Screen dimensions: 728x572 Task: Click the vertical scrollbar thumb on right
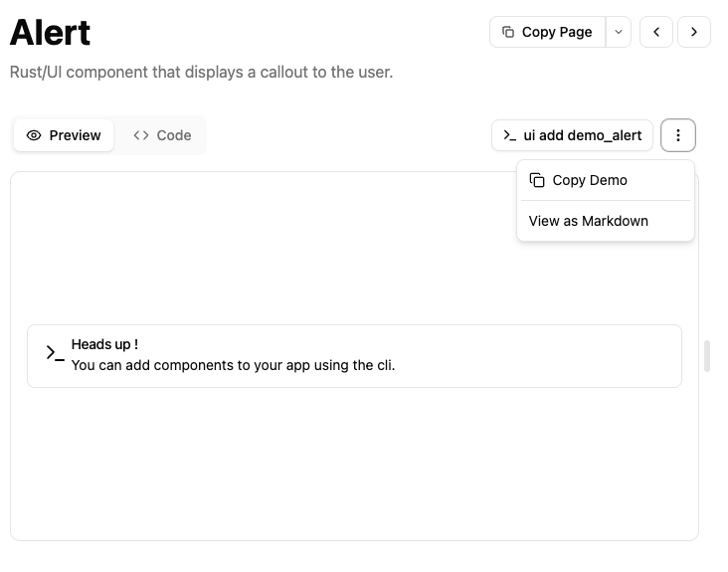pos(707,356)
